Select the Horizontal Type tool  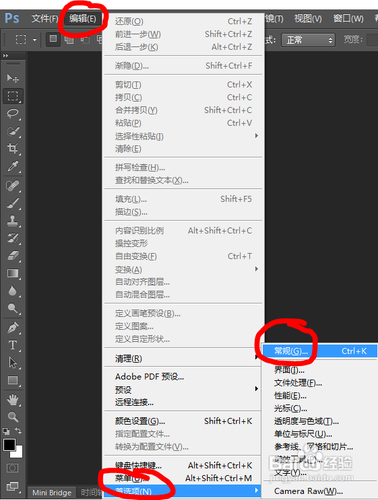tap(13, 345)
